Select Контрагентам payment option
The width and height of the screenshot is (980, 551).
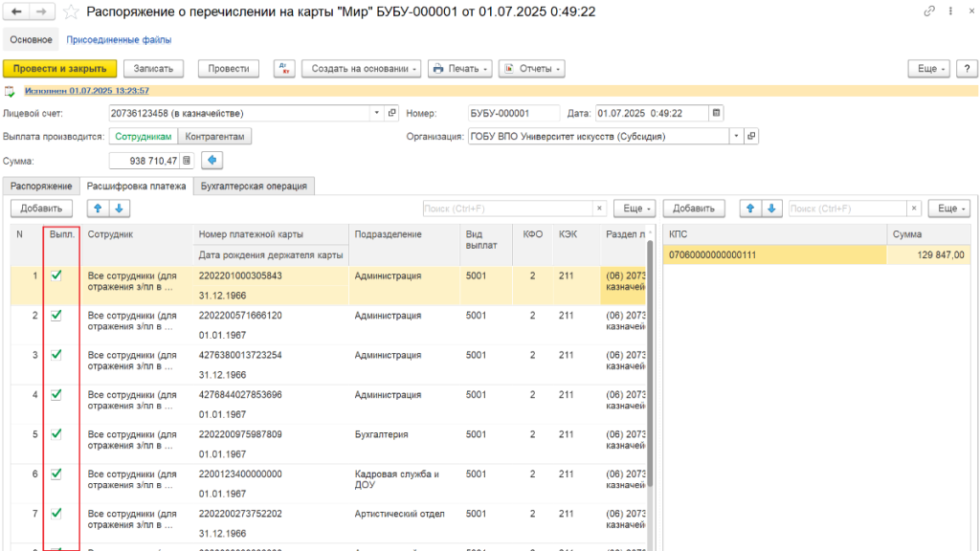(215, 136)
